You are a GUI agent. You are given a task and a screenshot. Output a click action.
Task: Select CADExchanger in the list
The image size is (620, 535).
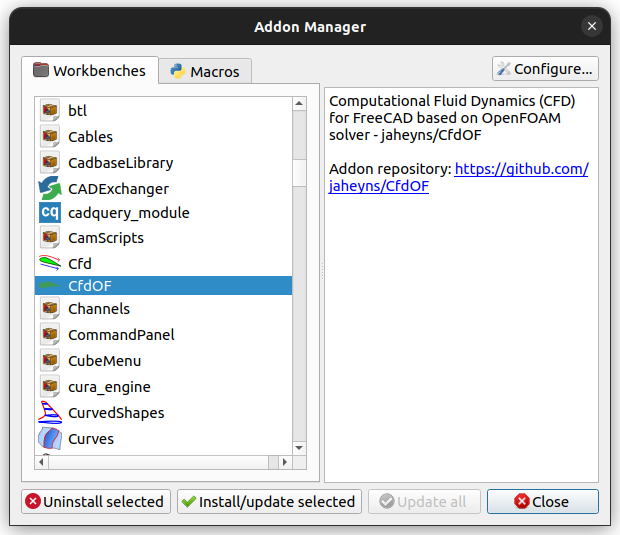click(x=163, y=189)
